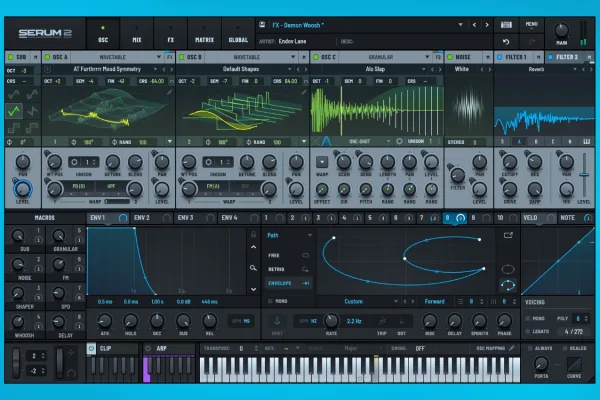Viewport: 600px width, 400px height.
Task: Go to previous preset arrow
Action: pos(474,25)
